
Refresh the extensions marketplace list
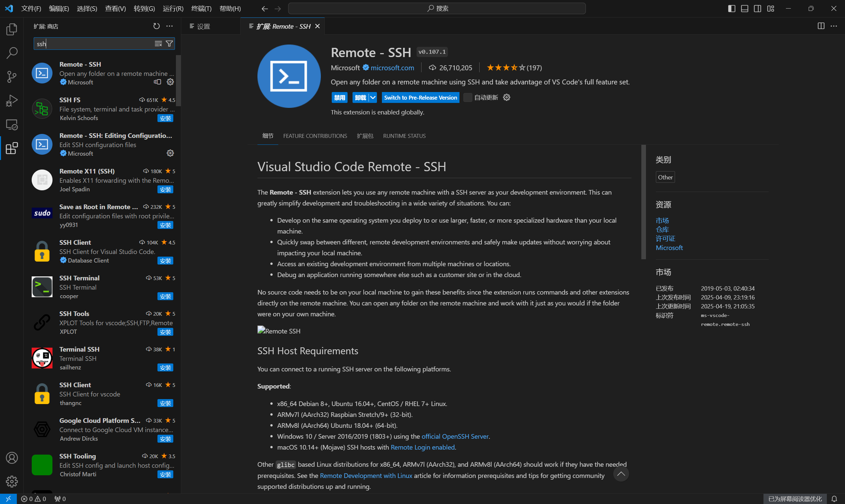[156, 26]
